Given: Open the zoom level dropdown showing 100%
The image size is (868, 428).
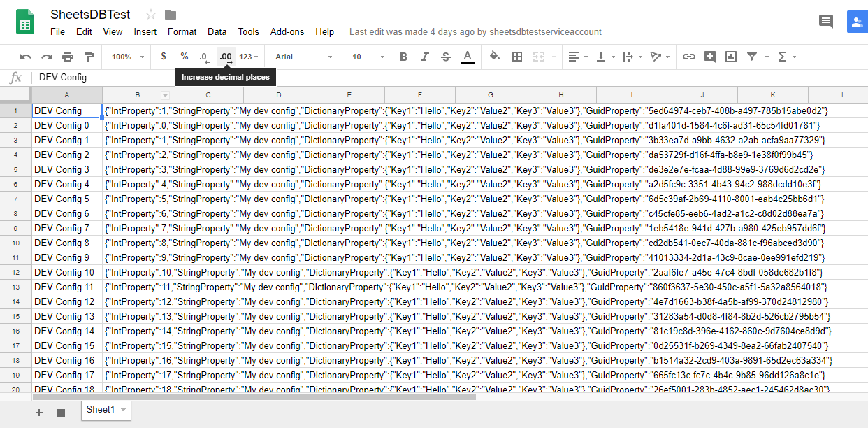Looking at the screenshot, I should pos(126,57).
